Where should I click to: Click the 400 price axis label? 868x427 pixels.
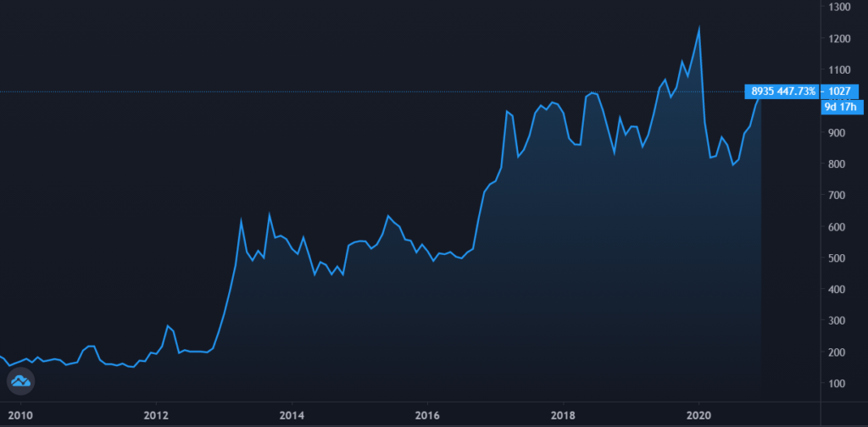[837, 289]
